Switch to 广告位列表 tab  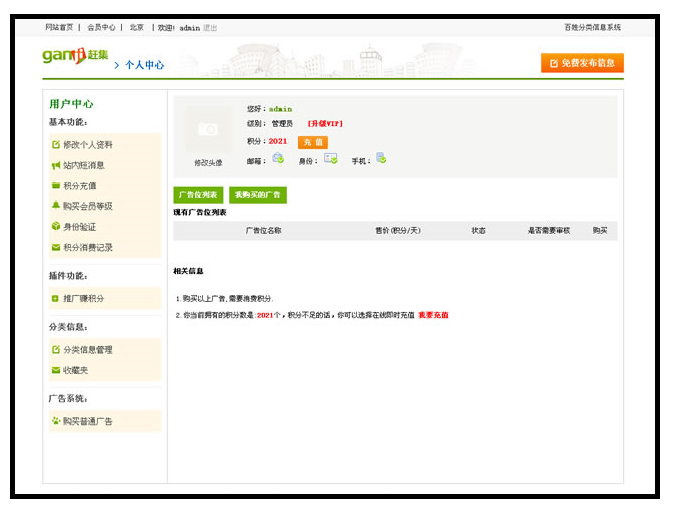(198, 194)
